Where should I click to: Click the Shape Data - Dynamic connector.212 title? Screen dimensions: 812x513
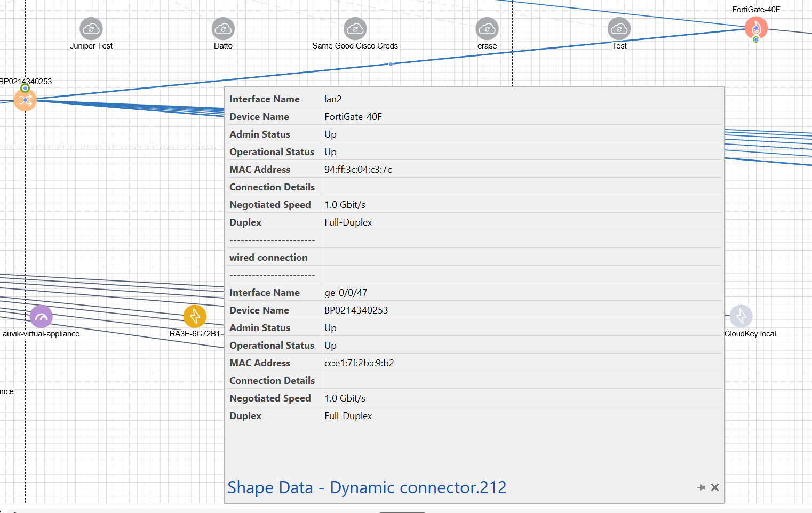click(x=367, y=487)
